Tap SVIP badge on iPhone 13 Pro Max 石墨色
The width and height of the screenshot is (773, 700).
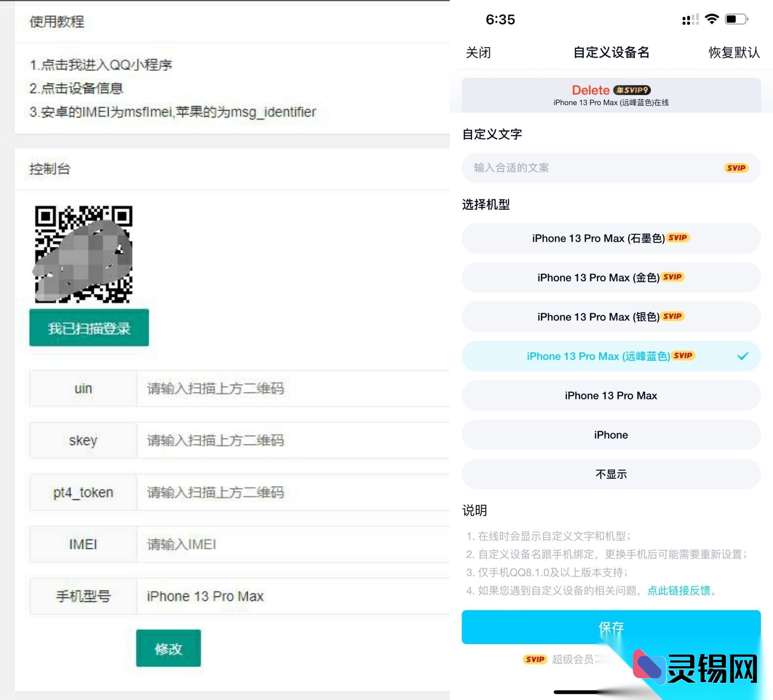(678, 238)
